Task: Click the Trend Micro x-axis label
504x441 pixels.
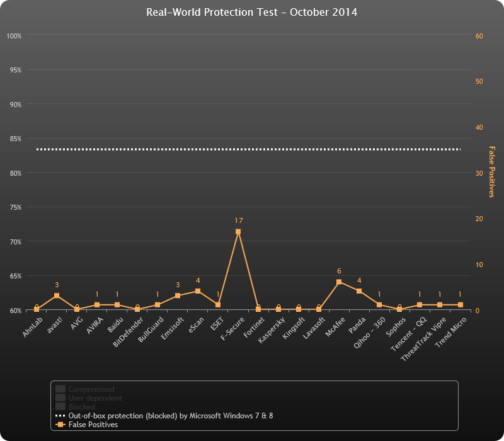Action: (x=450, y=333)
